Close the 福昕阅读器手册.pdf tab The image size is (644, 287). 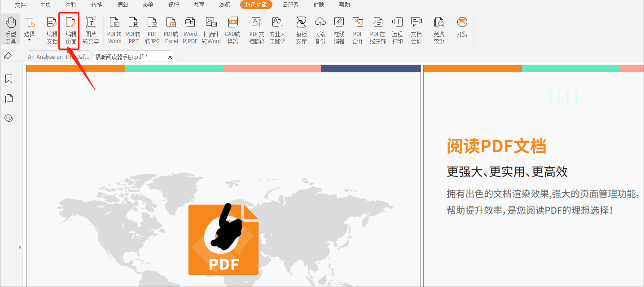[x=170, y=57]
